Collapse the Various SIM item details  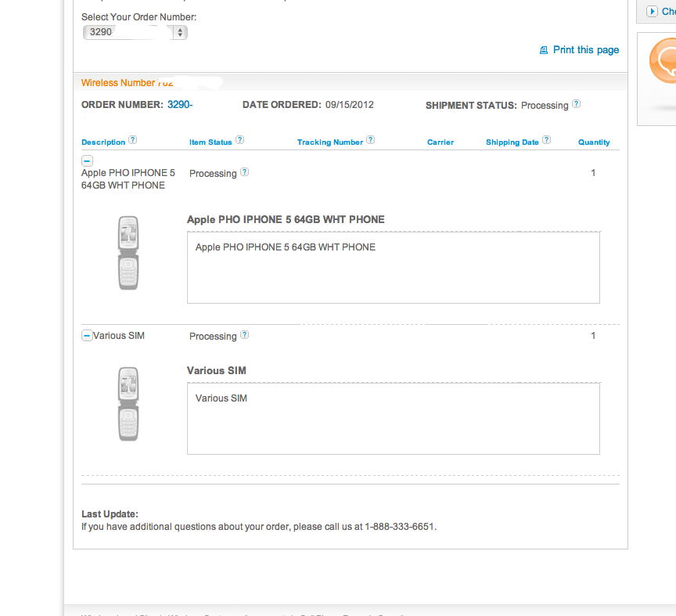pos(87,336)
